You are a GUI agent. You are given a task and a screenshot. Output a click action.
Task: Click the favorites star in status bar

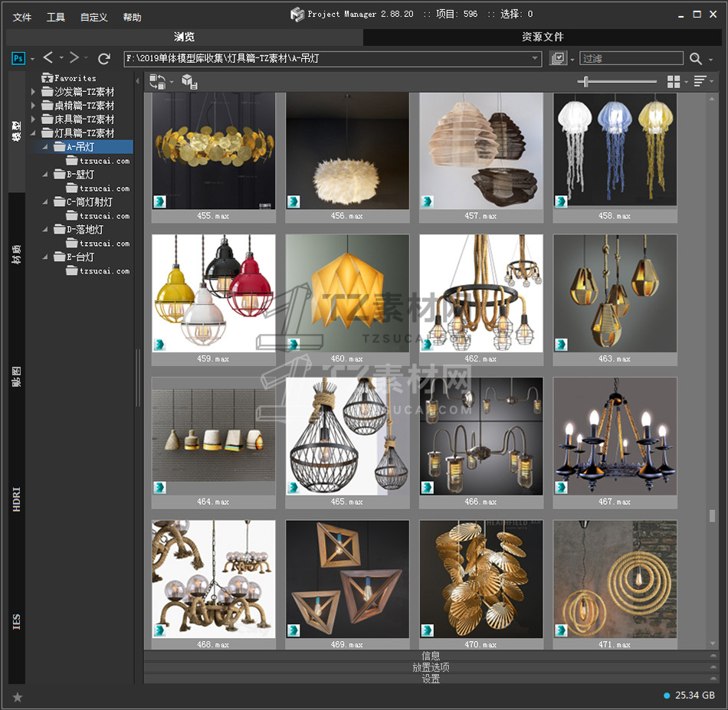coord(18,696)
